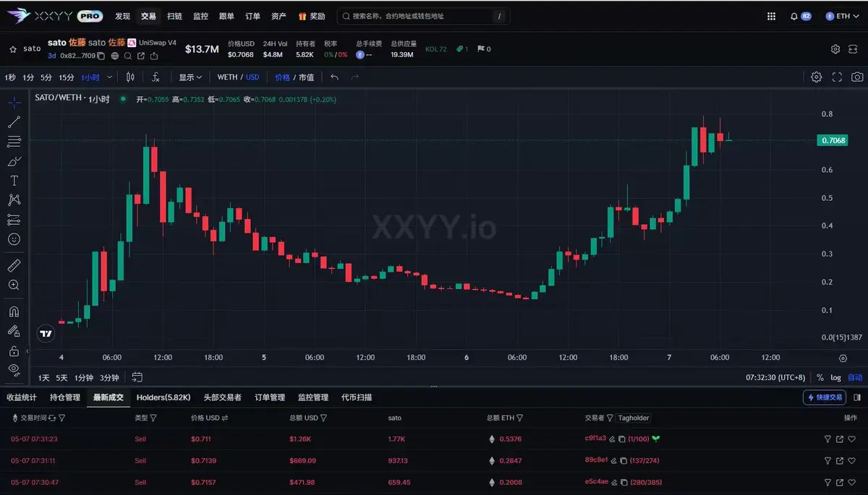
Task: Open the 发现 discover menu
Action: (x=123, y=16)
